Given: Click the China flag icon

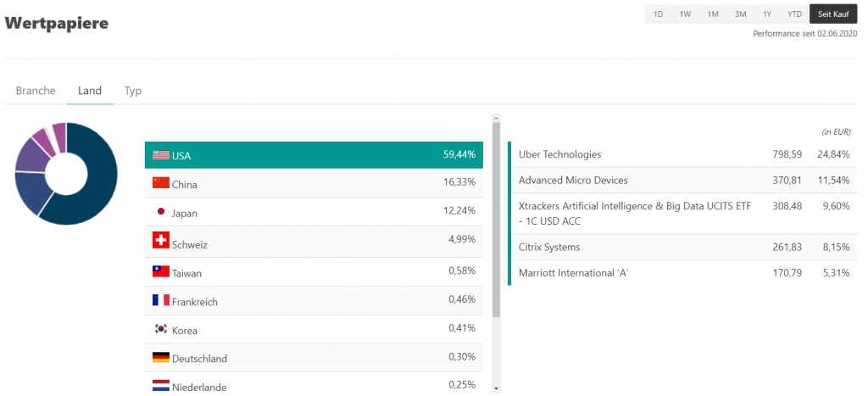Looking at the screenshot, I should [161, 183].
